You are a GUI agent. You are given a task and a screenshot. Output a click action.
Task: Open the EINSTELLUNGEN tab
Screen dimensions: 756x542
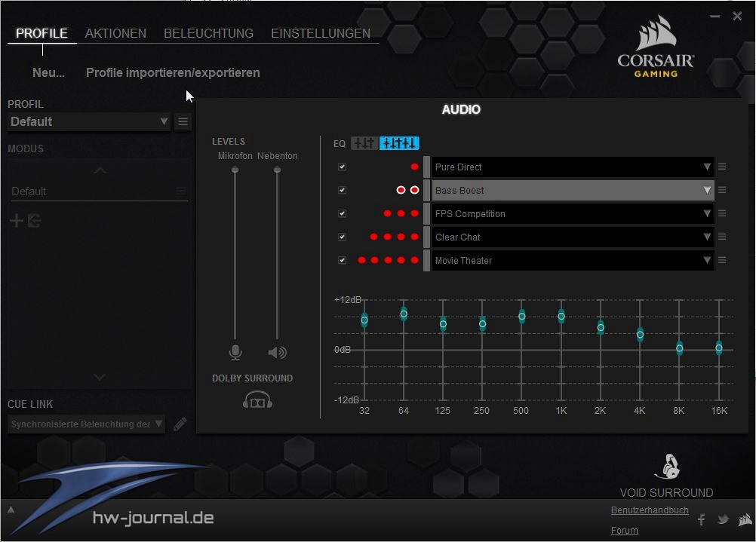tap(321, 33)
